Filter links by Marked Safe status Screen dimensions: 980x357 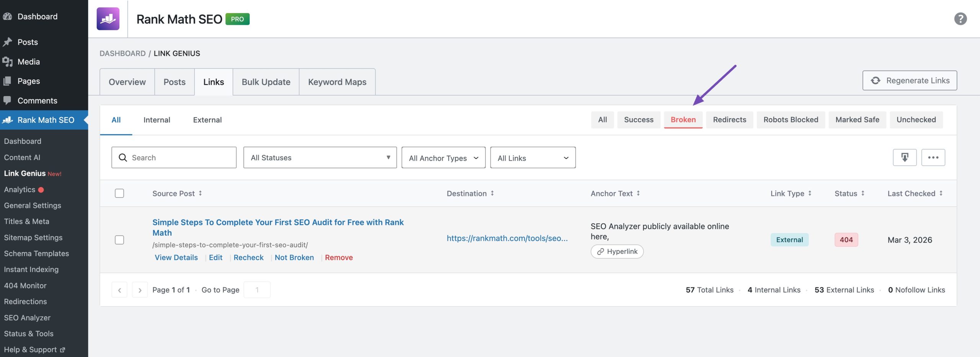pos(857,120)
